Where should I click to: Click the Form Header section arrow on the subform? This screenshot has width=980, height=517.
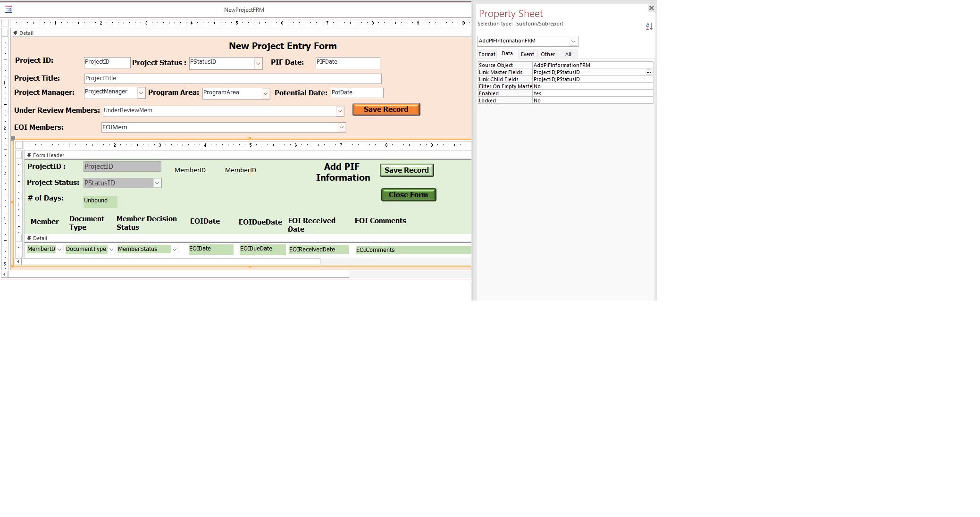(29, 155)
